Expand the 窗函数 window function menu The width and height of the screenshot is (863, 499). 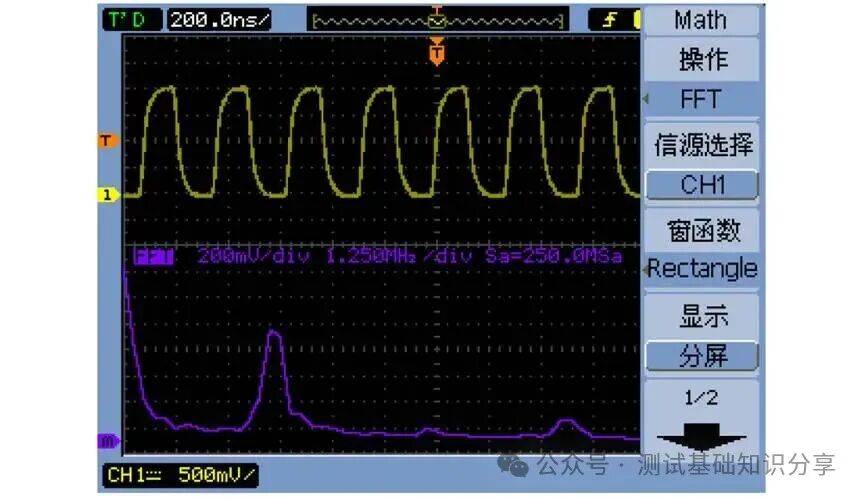702,230
